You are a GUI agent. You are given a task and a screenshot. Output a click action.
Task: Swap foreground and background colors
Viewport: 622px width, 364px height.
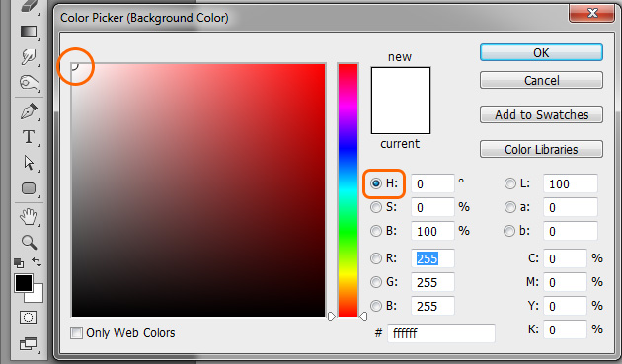(x=37, y=262)
